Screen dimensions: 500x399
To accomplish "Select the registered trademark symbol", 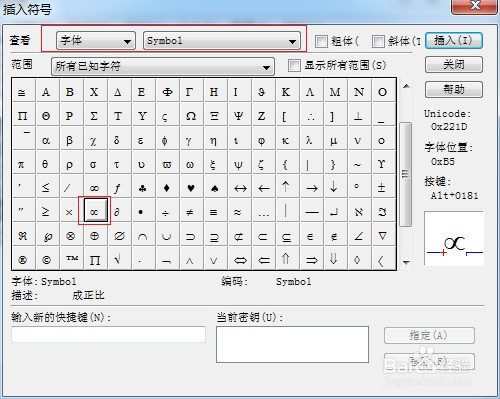I will (x=22, y=260).
